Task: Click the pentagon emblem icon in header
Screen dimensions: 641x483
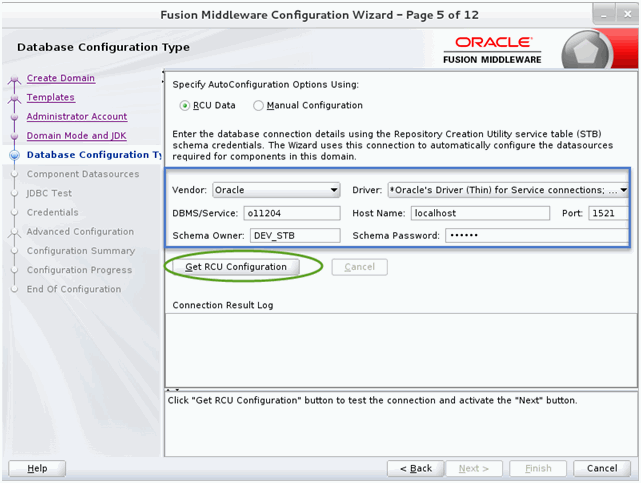Action: 586,52
